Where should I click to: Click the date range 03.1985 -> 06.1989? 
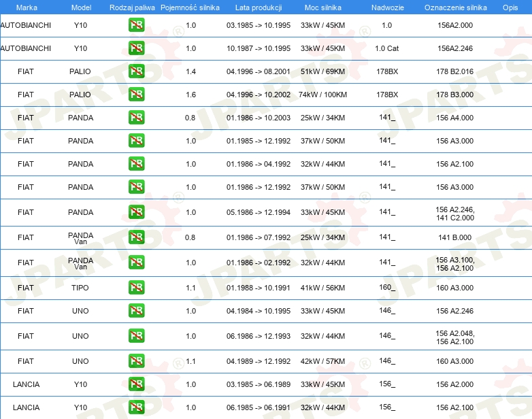click(259, 384)
